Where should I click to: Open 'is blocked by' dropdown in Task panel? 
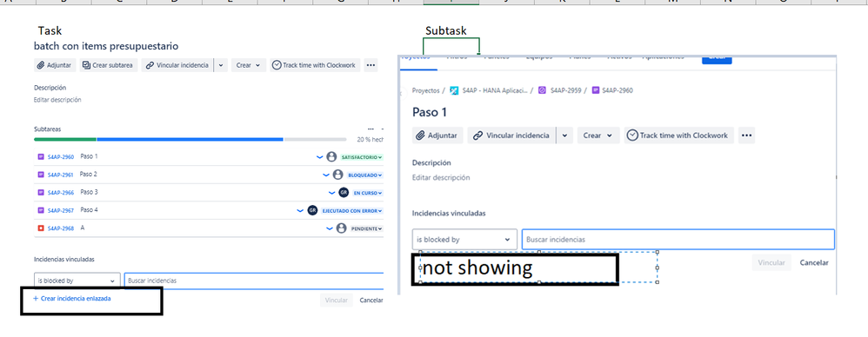click(77, 281)
